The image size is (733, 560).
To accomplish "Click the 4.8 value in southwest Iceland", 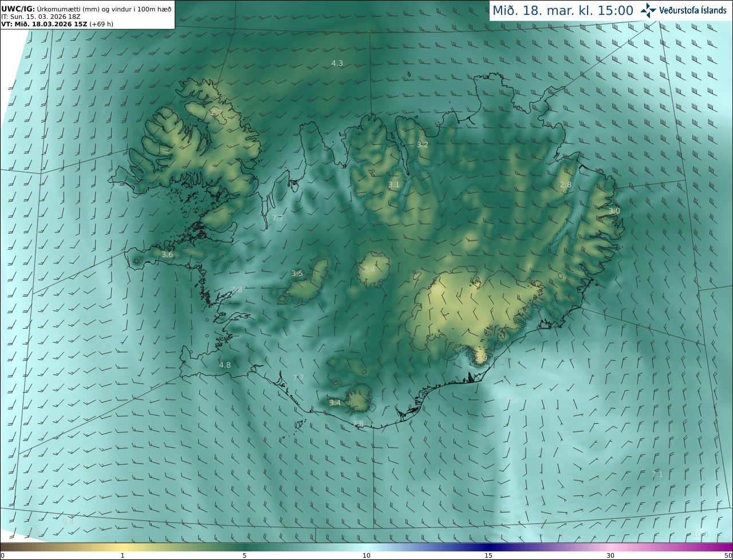I will [225, 365].
